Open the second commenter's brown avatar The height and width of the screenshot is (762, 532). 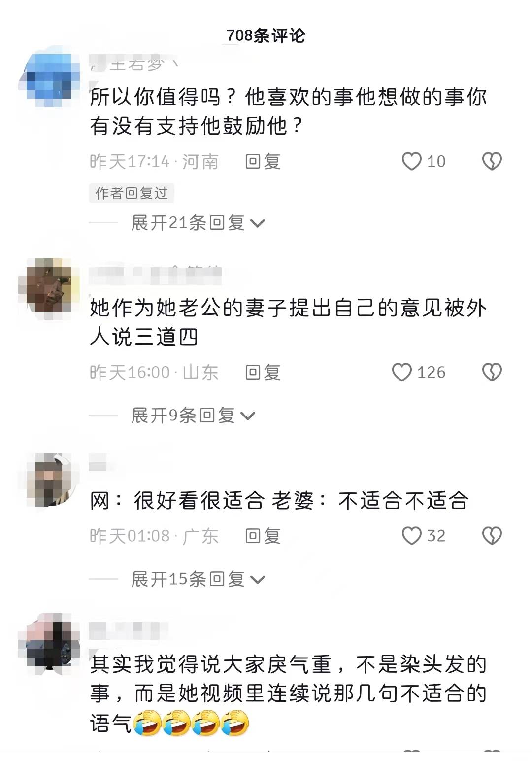coord(49,289)
